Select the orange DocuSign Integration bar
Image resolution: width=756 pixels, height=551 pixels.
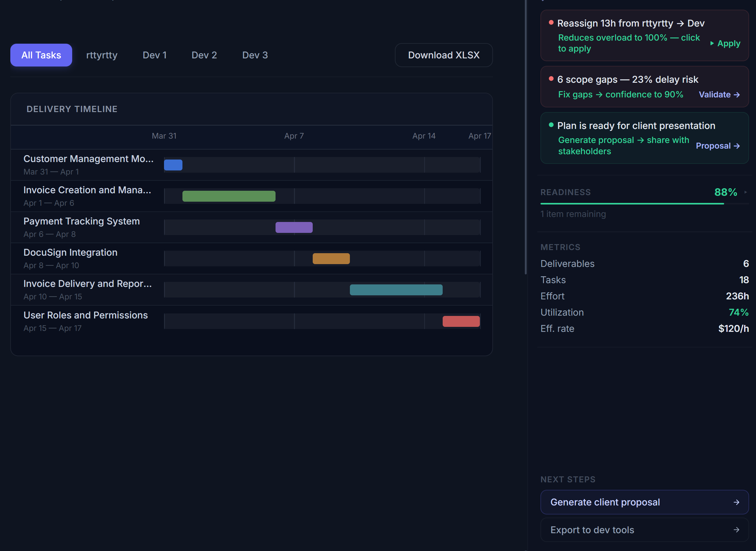coord(331,258)
